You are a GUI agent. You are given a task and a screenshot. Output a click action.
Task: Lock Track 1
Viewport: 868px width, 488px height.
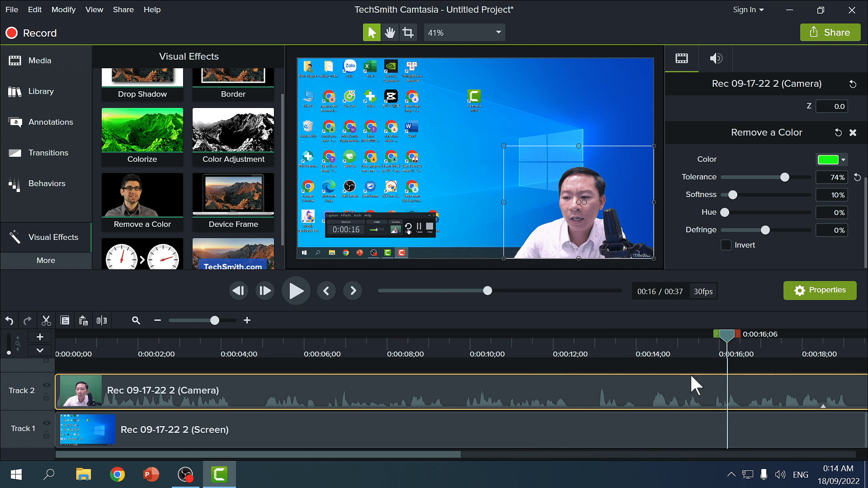tap(46, 436)
